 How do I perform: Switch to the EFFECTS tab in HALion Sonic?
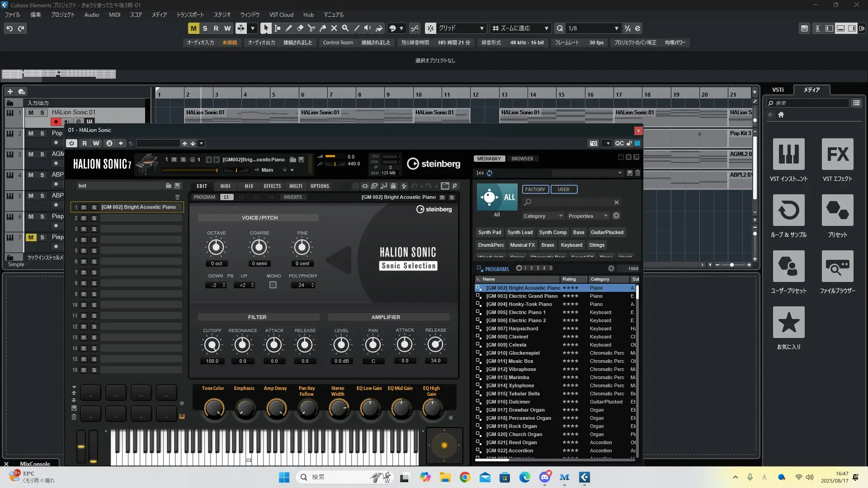tap(272, 186)
